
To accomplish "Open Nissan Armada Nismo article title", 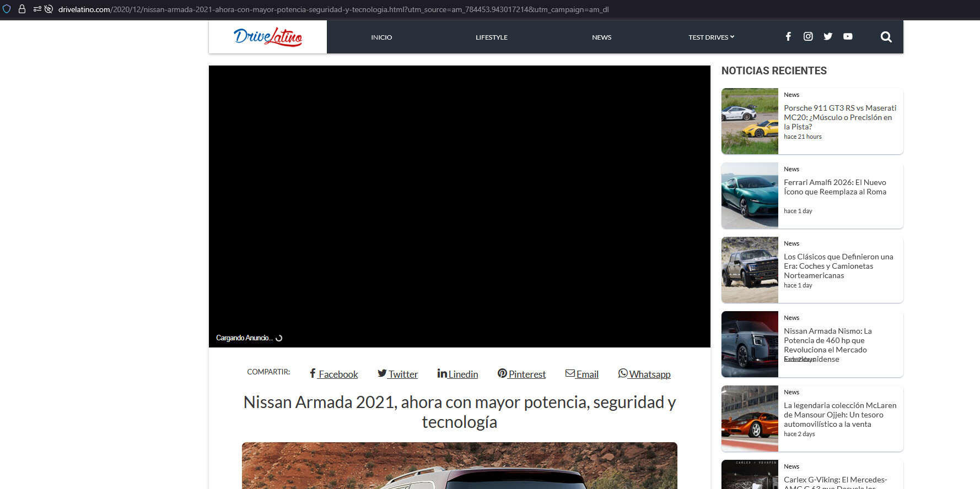I will 828,345.
